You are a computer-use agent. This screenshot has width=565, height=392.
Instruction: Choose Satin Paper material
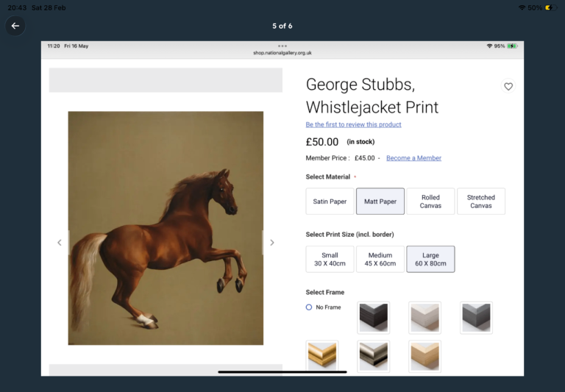(x=330, y=202)
